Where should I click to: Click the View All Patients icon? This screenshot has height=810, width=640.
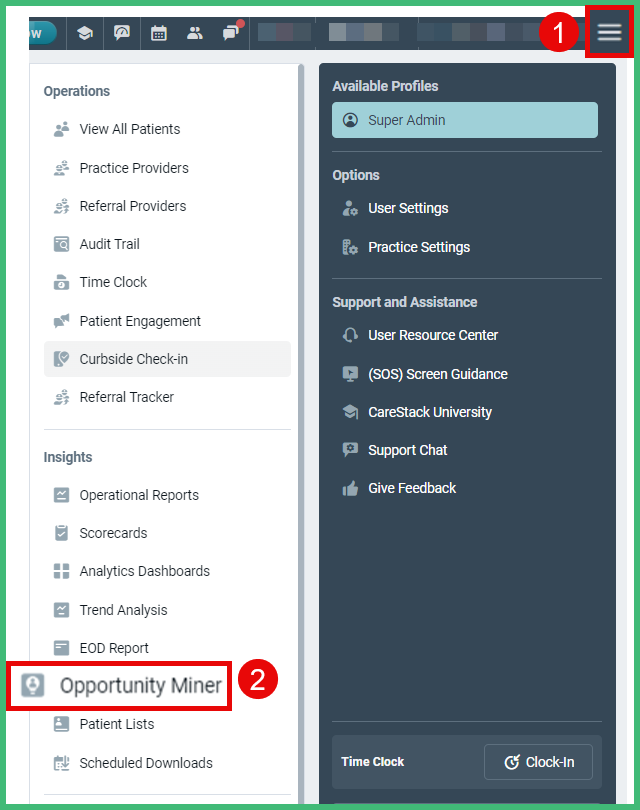click(x=61, y=129)
